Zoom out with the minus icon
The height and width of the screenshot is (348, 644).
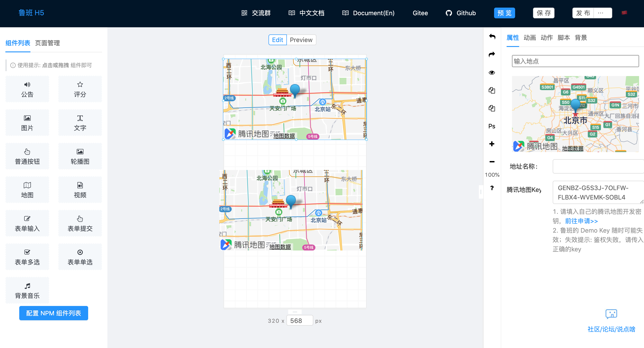click(x=492, y=162)
